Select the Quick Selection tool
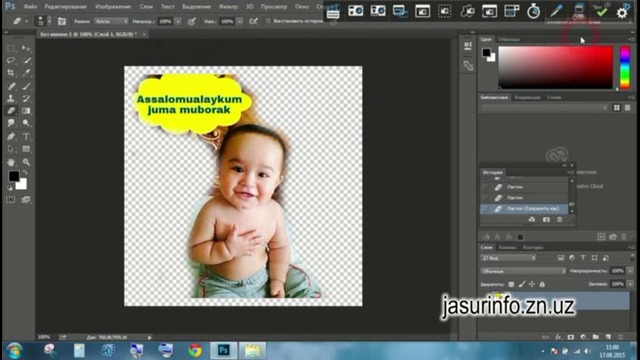640x360 pixels. (26, 60)
